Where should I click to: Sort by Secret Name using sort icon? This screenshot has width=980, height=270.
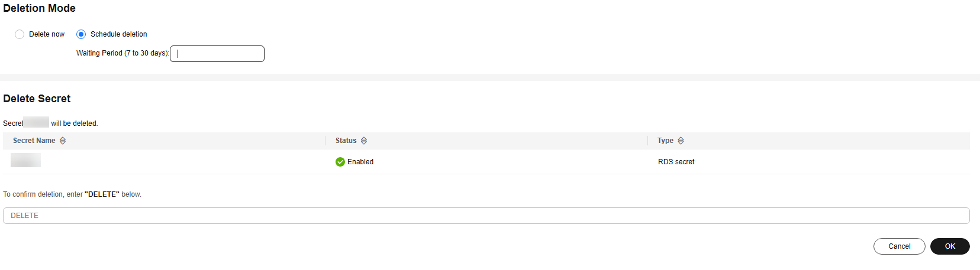[x=63, y=141]
